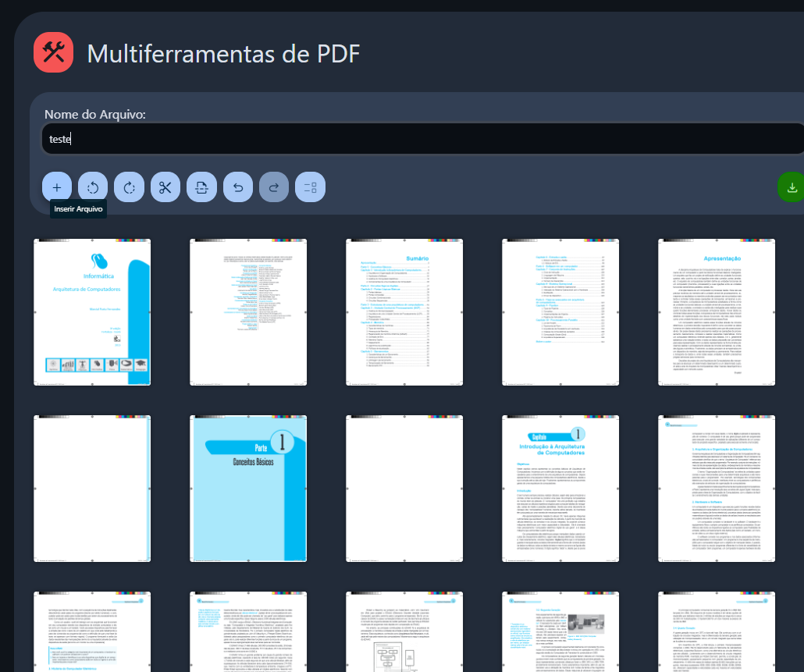Click the Multiferramentas de PDF title
This screenshot has width=804, height=672.
(x=223, y=54)
